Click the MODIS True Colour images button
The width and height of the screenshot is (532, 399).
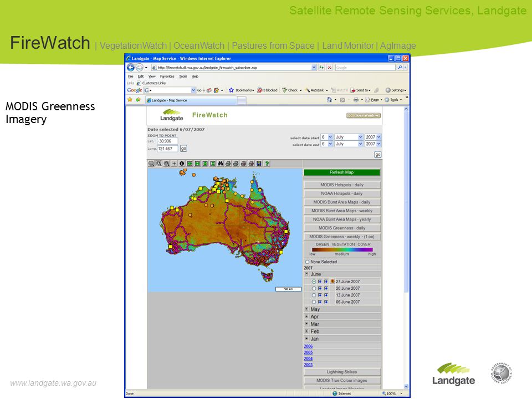[342, 381]
